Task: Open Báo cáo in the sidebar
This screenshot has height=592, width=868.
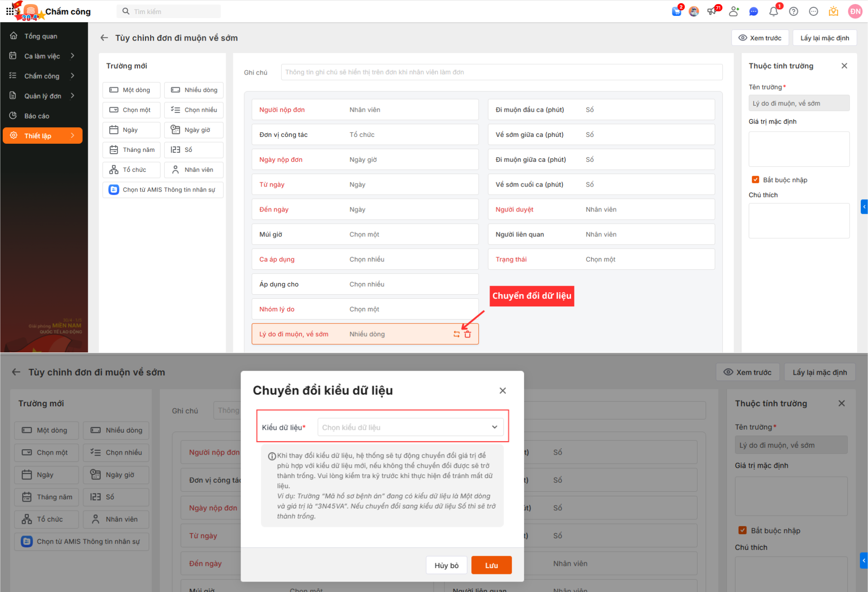Action: 37,116
